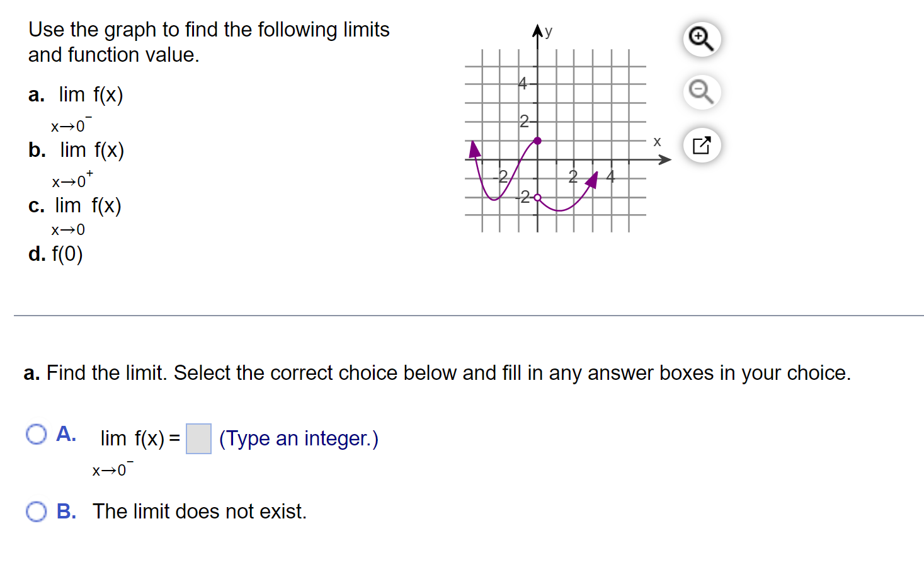Viewport: 924px width, 572px height.
Task: Click the bold "A." choice label
Action: pyautogui.click(x=66, y=434)
